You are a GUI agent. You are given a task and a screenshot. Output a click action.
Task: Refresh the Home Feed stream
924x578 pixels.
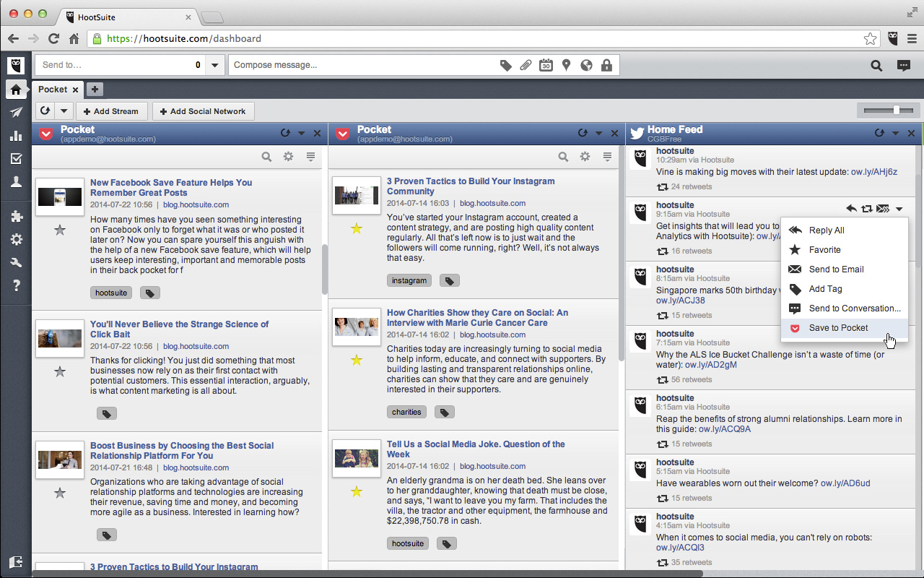coord(879,133)
